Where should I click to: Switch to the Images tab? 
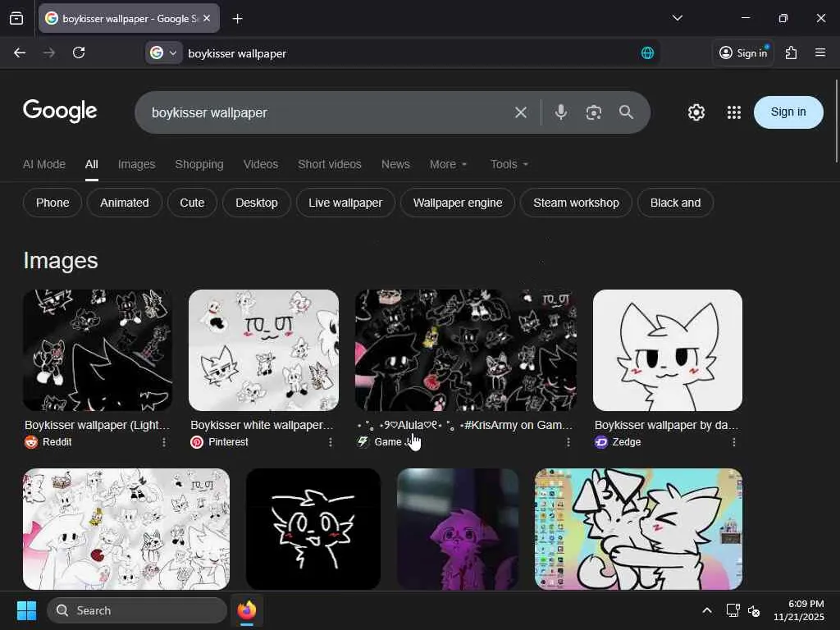point(137,164)
